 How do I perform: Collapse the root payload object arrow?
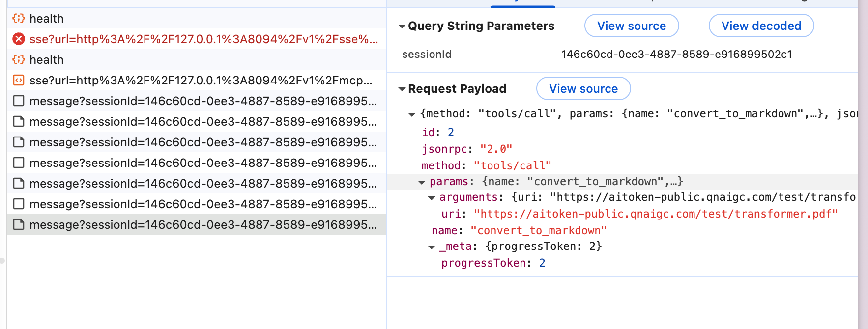pyautogui.click(x=412, y=114)
